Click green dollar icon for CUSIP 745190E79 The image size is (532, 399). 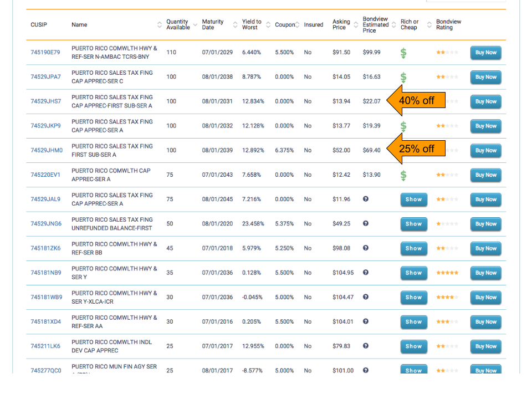coord(403,53)
